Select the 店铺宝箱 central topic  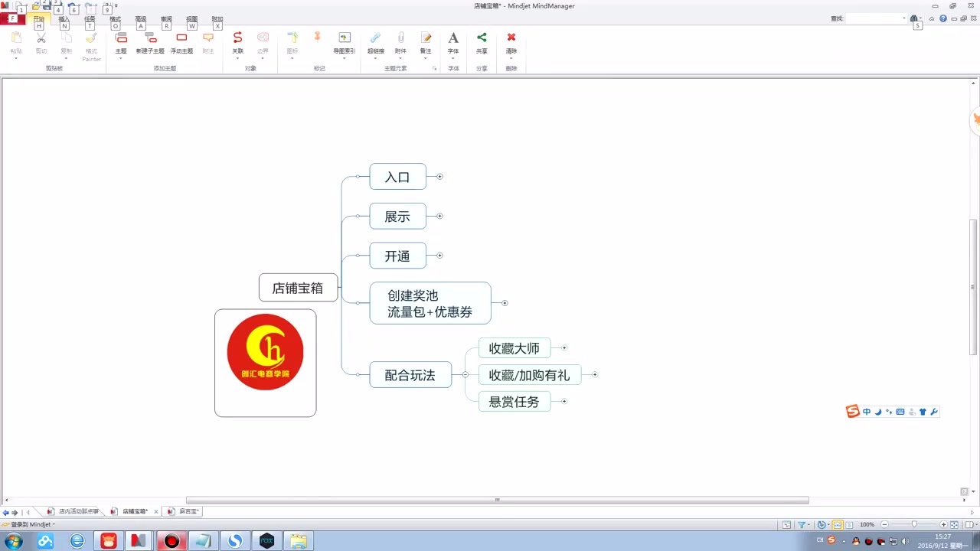point(298,288)
